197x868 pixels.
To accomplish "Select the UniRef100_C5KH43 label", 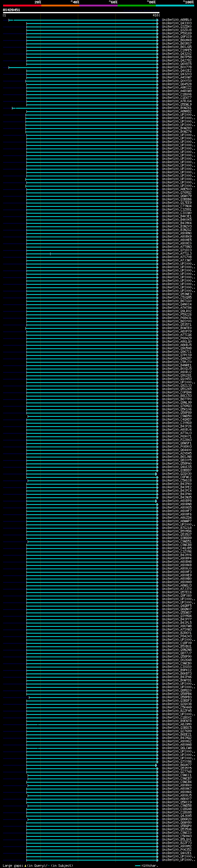I will (x=177, y=836).
